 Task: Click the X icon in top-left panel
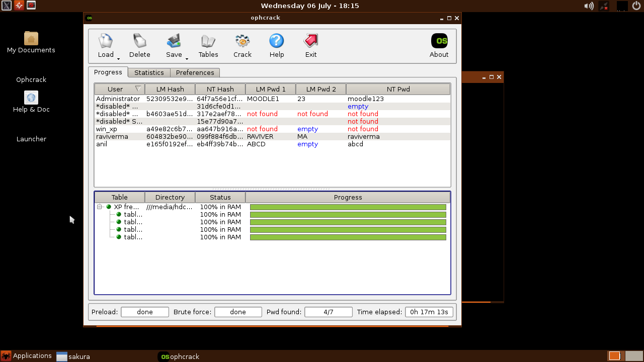tap(7, 6)
